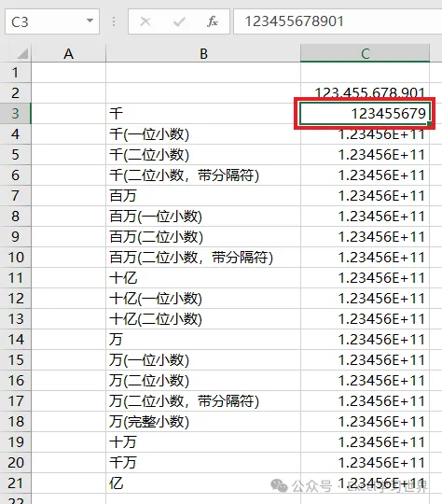
Task: Open Insert Function fx button
Action: (213, 21)
